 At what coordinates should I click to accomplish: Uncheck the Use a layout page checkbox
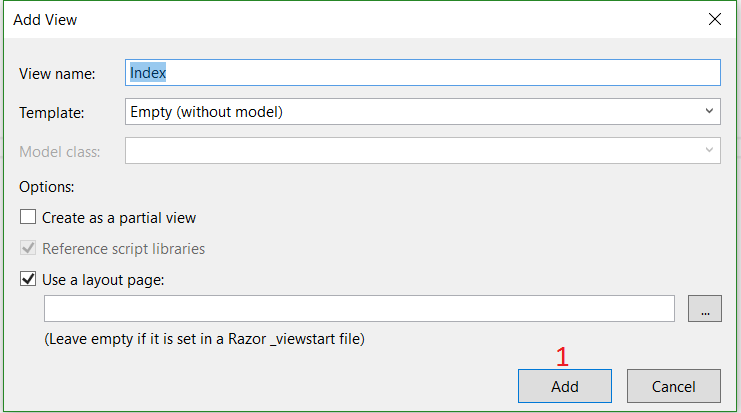(28, 279)
